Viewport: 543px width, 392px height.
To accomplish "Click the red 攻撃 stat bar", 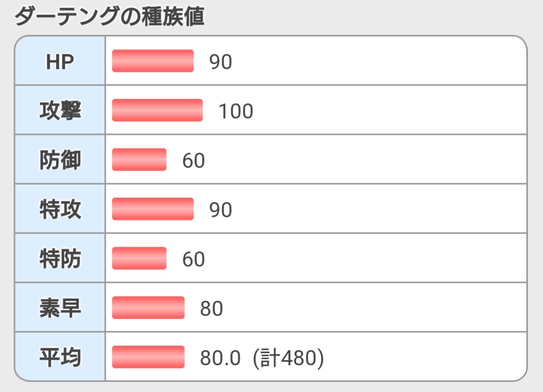I will (157, 110).
